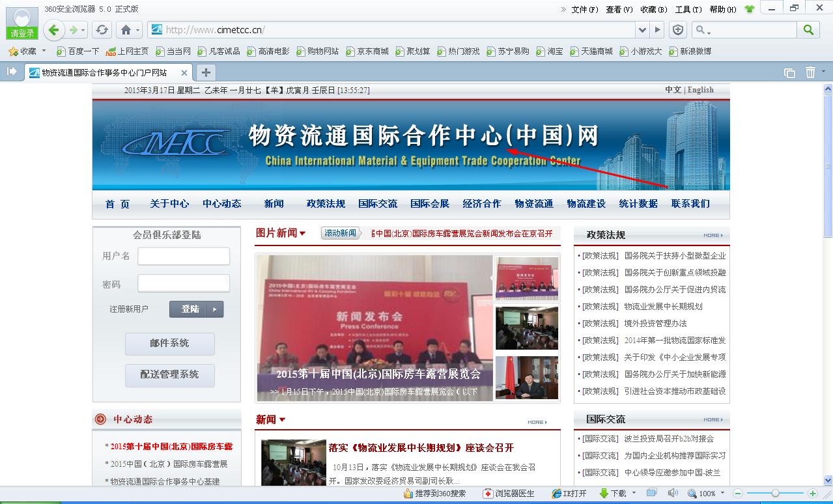This screenshot has height=504, width=833.
Task: Open article 境外投资管理办法
Action: coord(655,324)
